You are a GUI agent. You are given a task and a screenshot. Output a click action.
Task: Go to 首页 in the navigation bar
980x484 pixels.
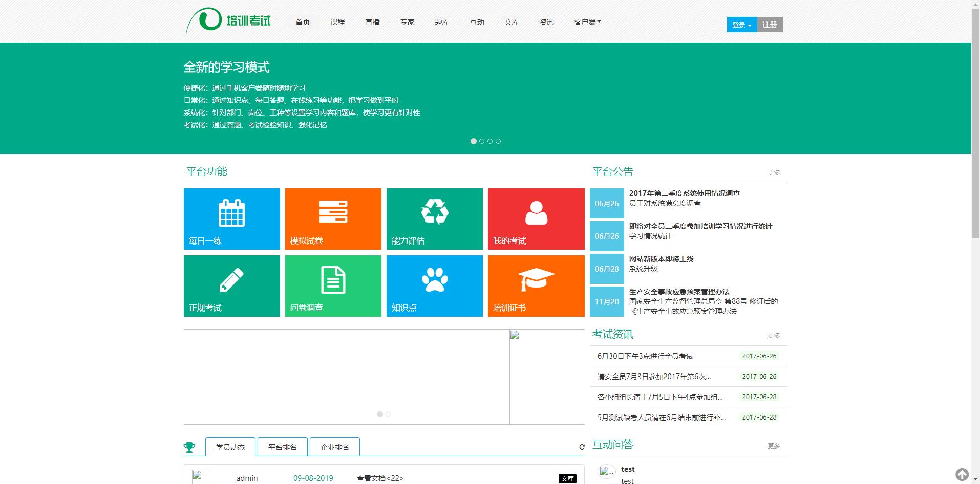(x=303, y=22)
